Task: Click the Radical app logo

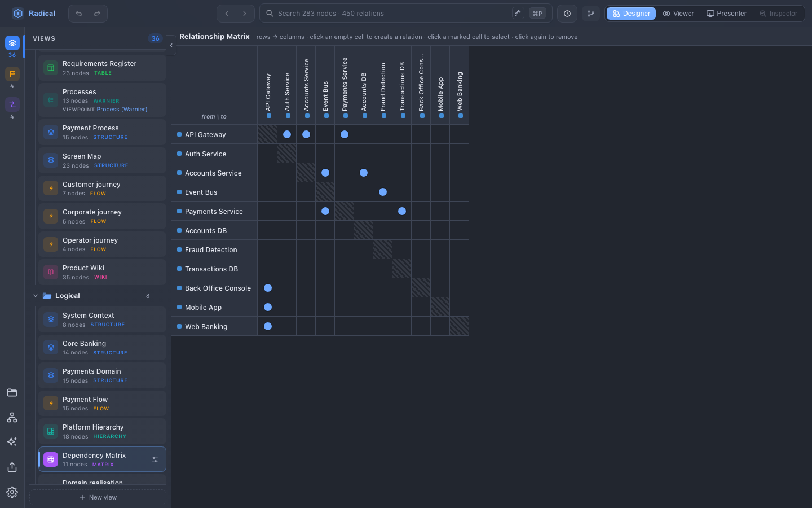Action: click(18, 14)
